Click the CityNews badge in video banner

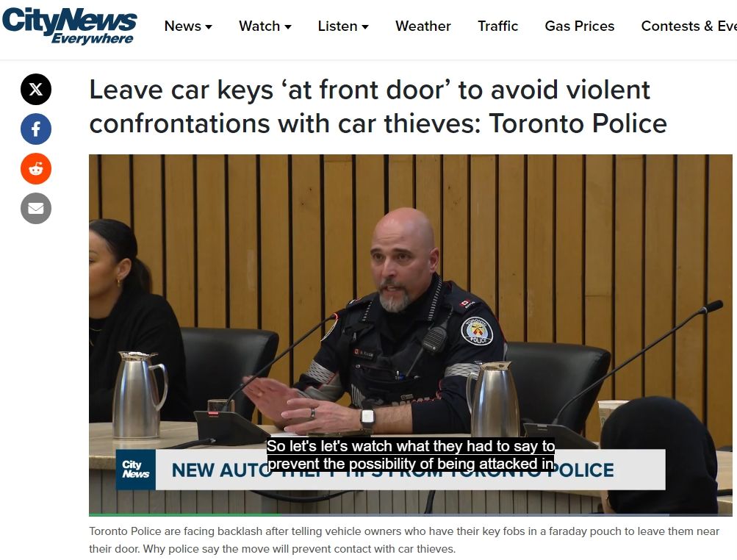(x=136, y=470)
